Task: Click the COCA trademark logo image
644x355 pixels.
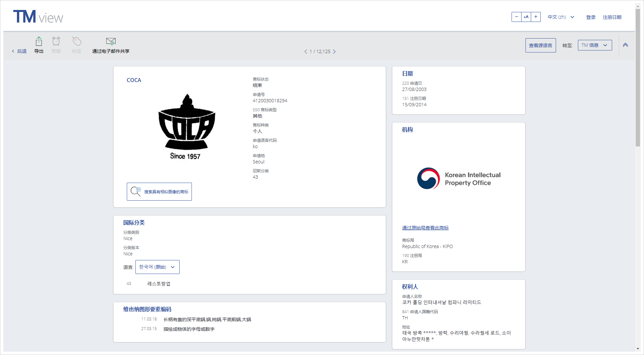Action: [187, 127]
